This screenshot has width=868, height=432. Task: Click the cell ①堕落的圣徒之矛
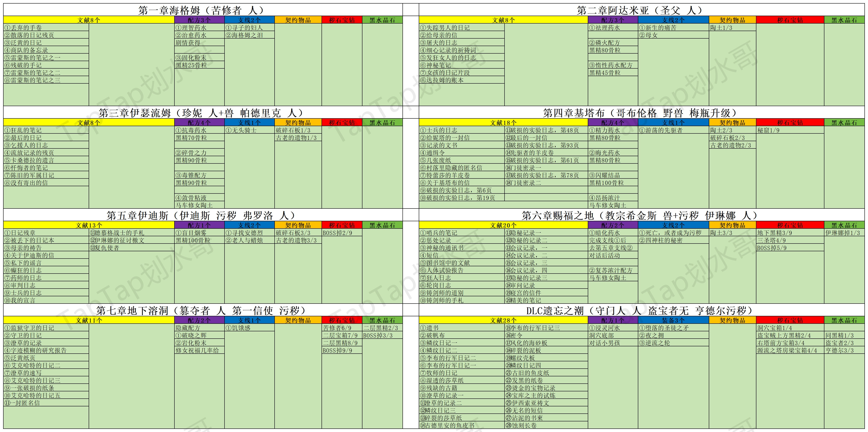click(674, 328)
